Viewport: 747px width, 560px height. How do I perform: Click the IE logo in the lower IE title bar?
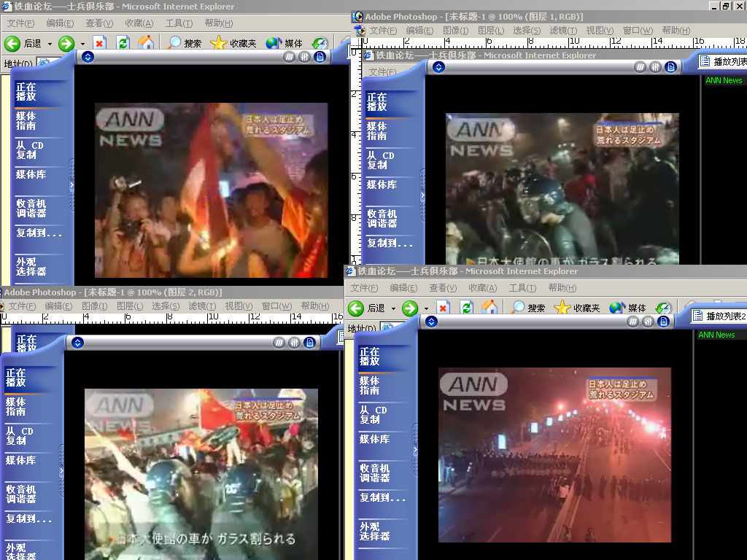pyautogui.click(x=351, y=271)
